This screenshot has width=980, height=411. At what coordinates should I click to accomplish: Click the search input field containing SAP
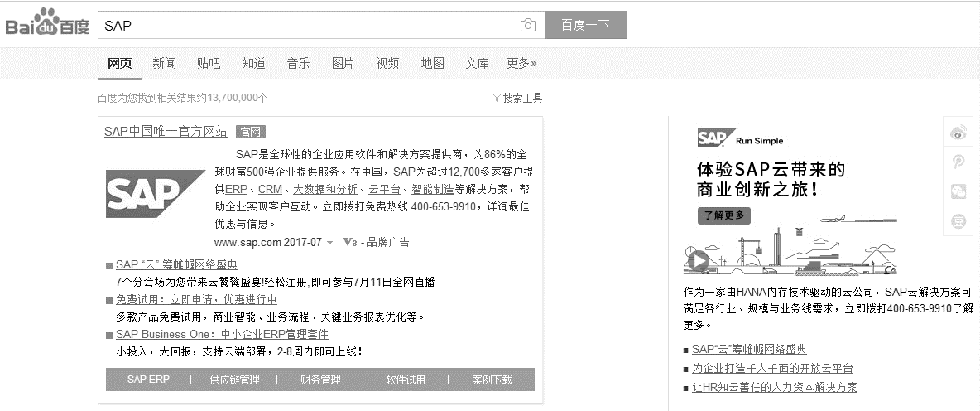[306, 26]
